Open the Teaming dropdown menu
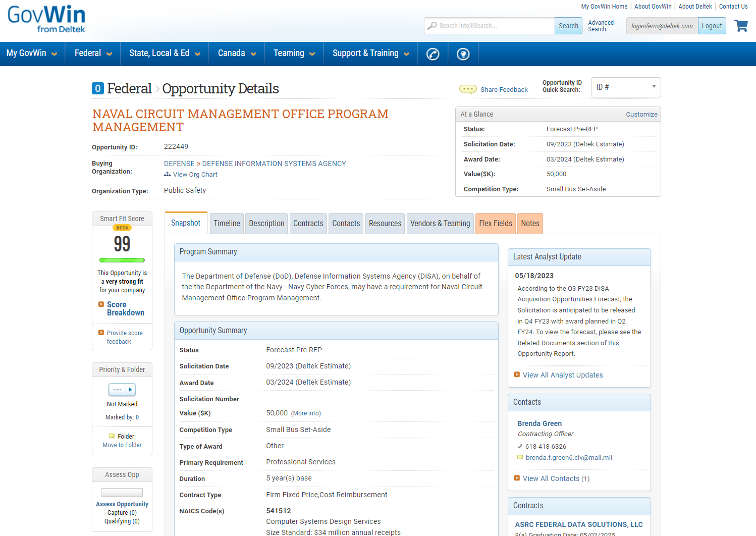The height and width of the screenshot is (536, 756). [x=294, y=53]
